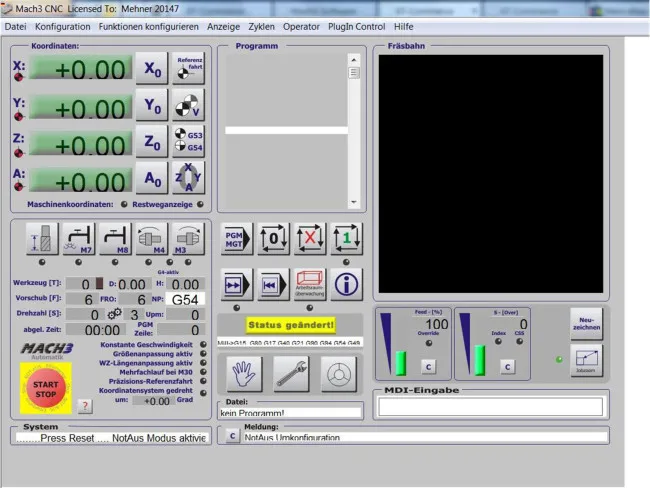Click the gears icon beside Drehzahl
This screenshot has height=488, width=650.
(115, 314)
